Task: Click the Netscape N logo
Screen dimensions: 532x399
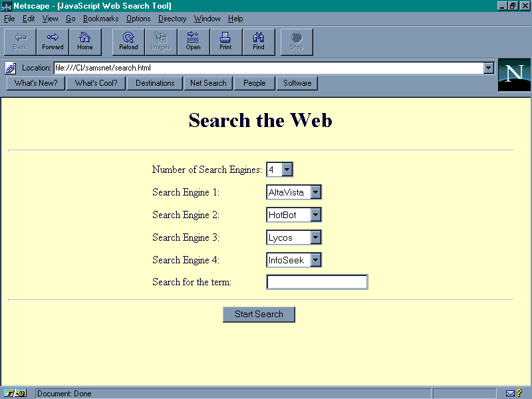Action: (x=514, y=74)
